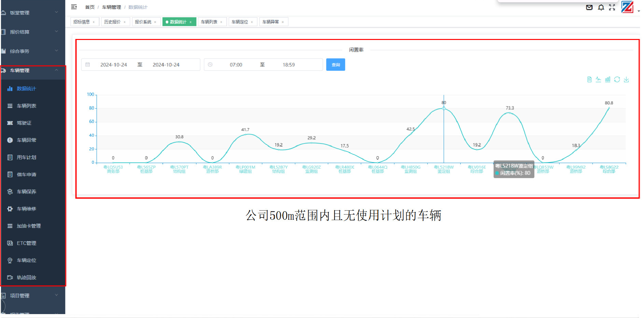This screenshot has width=644, height=318.
Task: Go to 首页 breadcrumb link
Action: [x=90, y=7]
